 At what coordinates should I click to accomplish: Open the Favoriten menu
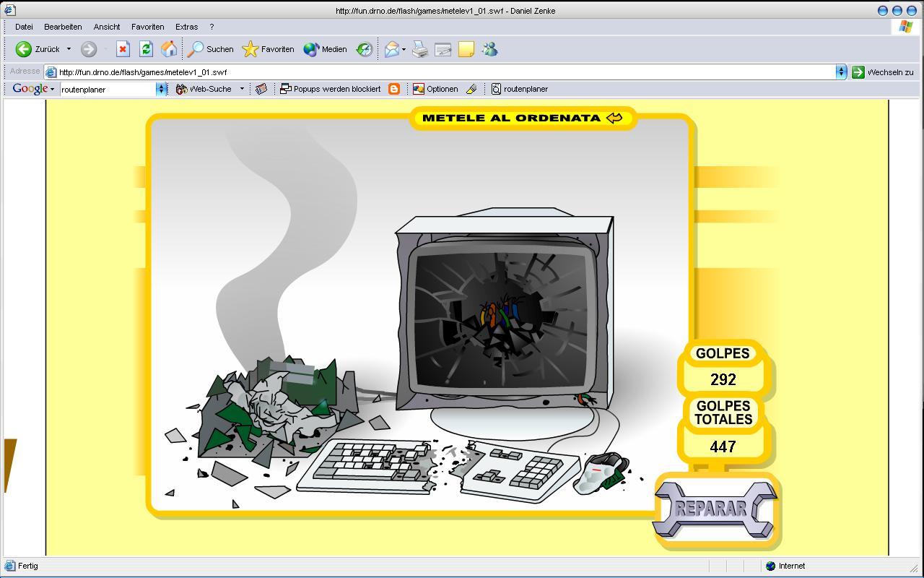[147, 27]
